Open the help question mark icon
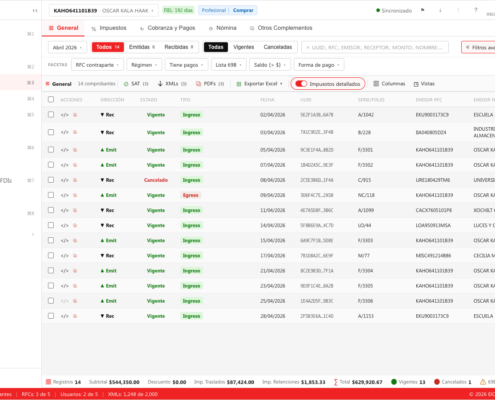The image size is (495, 400). click(476, 10)
